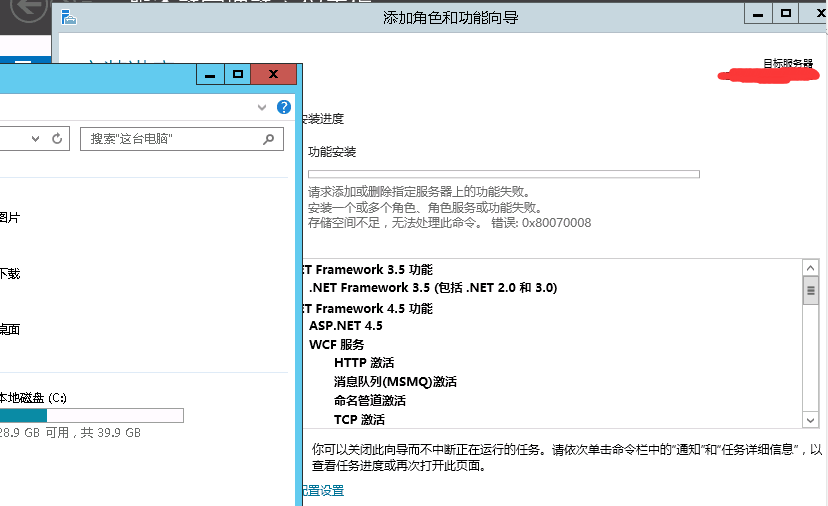Viewport: 828px width, 506px height.
Task: Click the scroll up arrow in features list
Action: click(x=811, y=268)
